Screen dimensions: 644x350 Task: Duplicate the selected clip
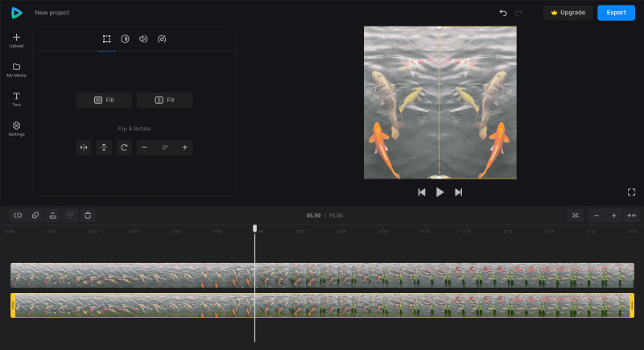[35, 216]
